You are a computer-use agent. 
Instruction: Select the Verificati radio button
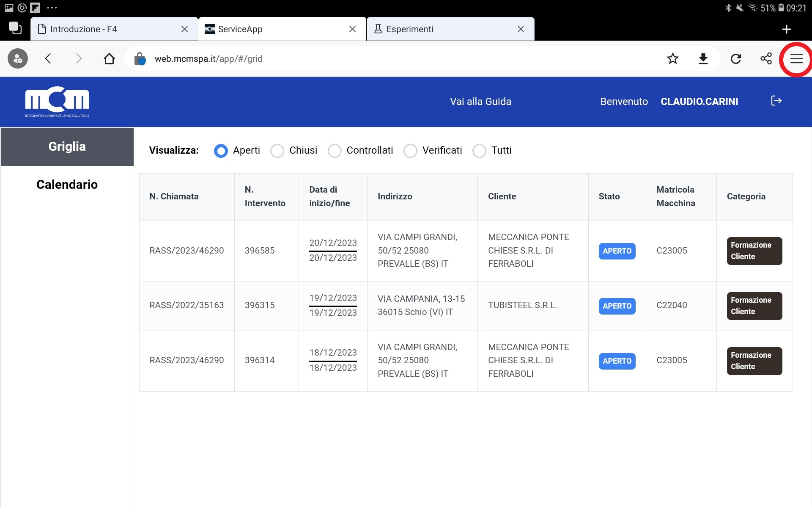pyautogui.click(x=410, y=151)
